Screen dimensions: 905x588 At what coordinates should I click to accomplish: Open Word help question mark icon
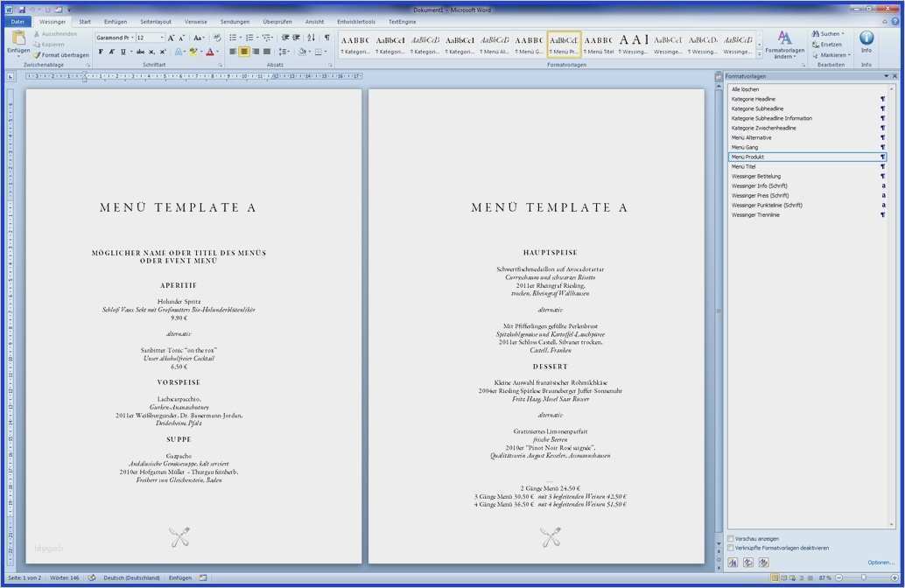click(895, 22)
